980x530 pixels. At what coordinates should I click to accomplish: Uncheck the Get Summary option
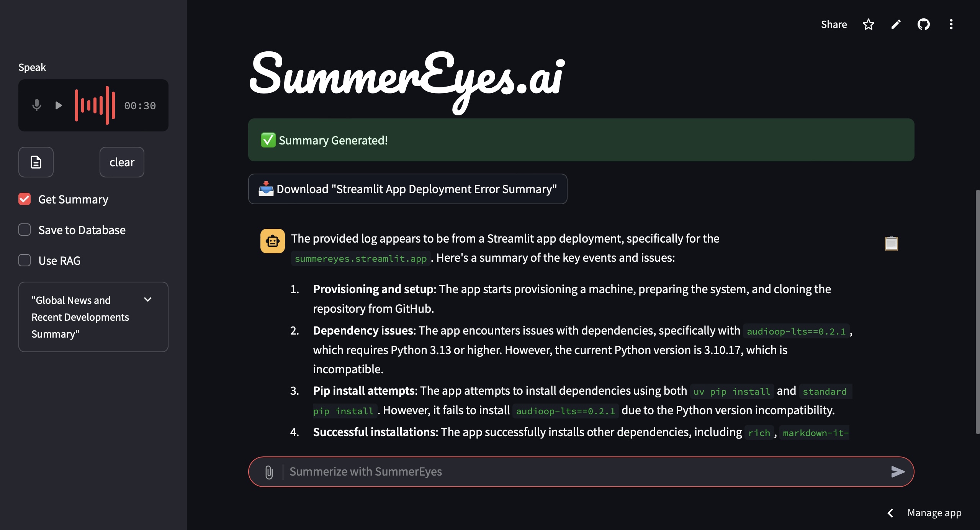[x=24, y=199]
